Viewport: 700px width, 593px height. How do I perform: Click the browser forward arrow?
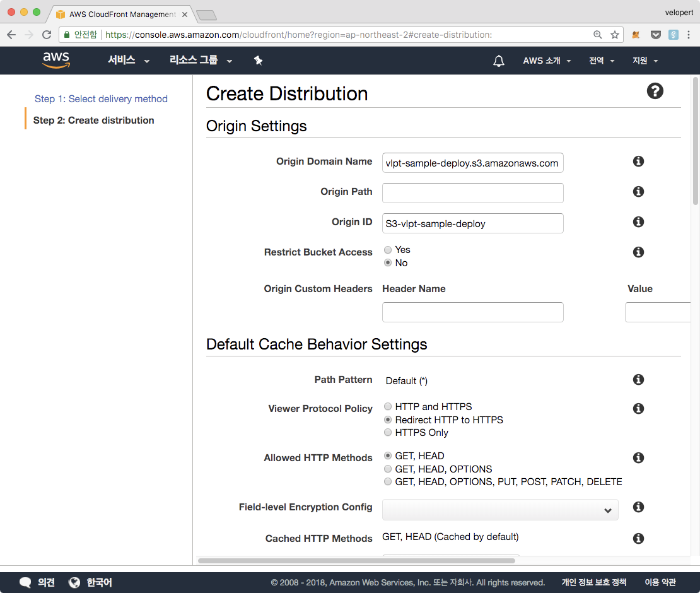[29, 35]
